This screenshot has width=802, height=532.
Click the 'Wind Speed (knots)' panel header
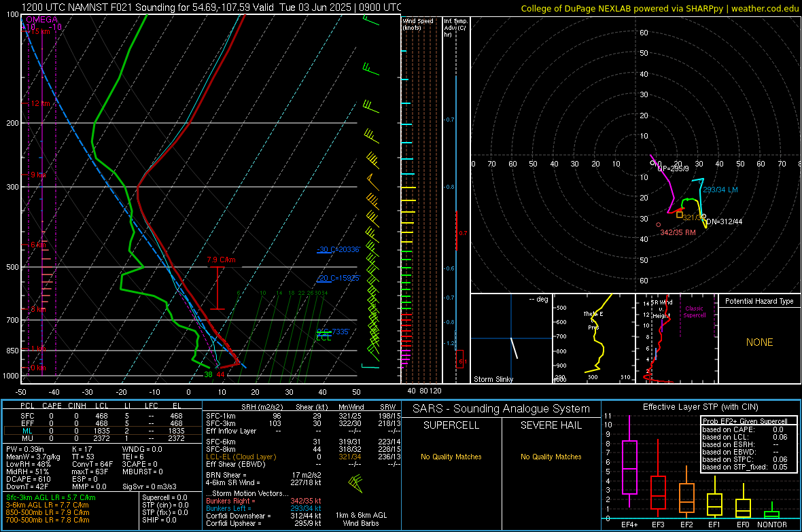coord(418,24)
